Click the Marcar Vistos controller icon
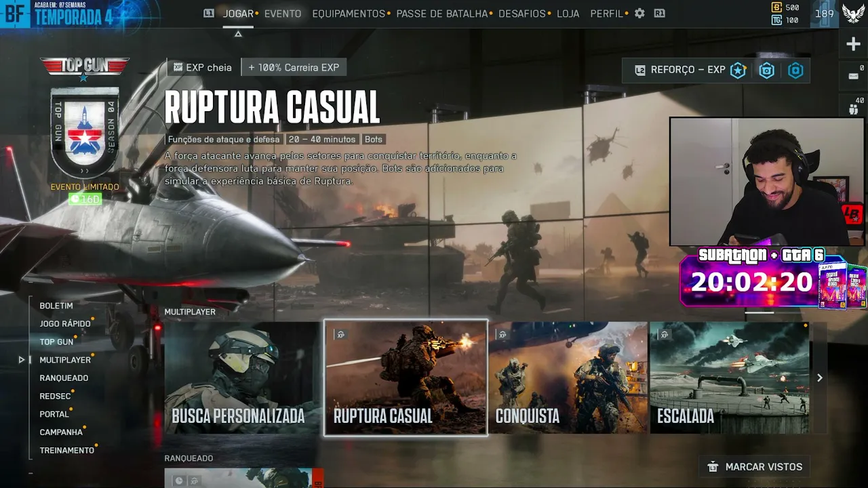Viewport: 868px width, 488px height. [x=713, y=467]
